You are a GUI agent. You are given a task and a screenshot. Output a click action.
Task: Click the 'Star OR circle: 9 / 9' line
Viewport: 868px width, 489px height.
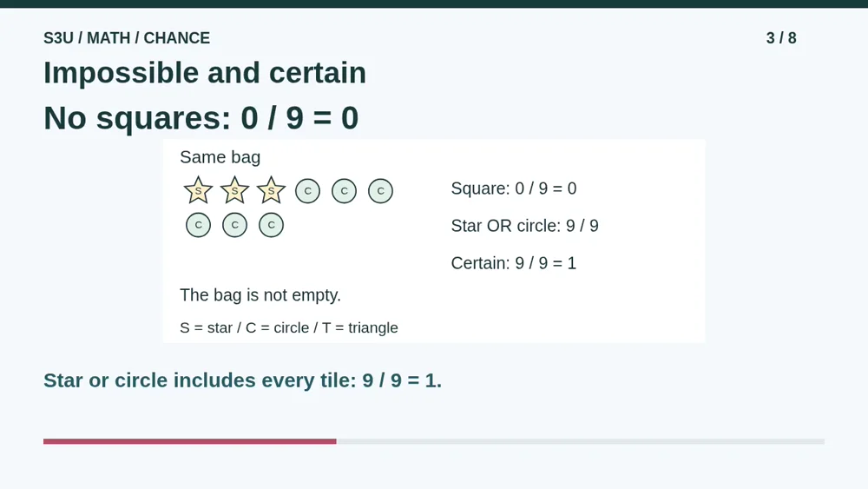[525, 226]
